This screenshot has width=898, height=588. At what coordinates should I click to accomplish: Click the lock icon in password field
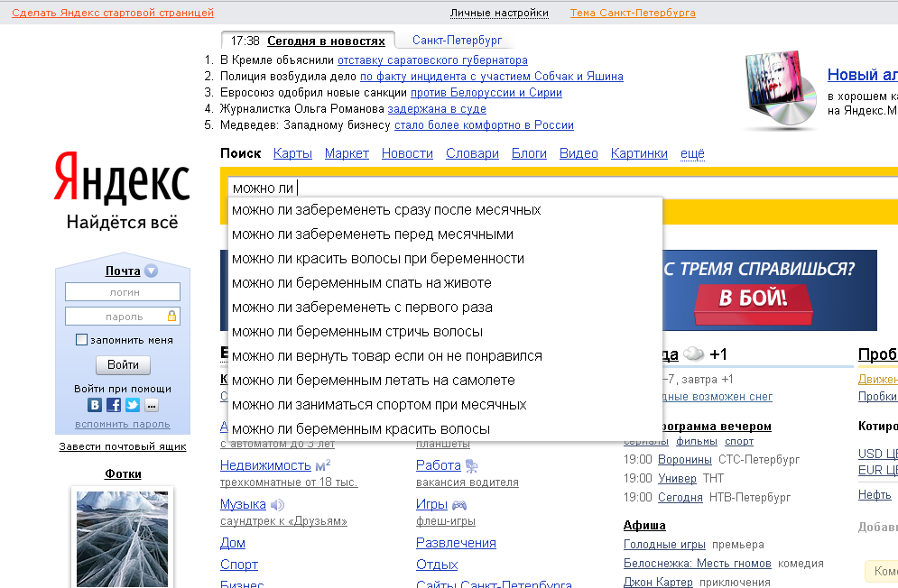coord(171,316)
